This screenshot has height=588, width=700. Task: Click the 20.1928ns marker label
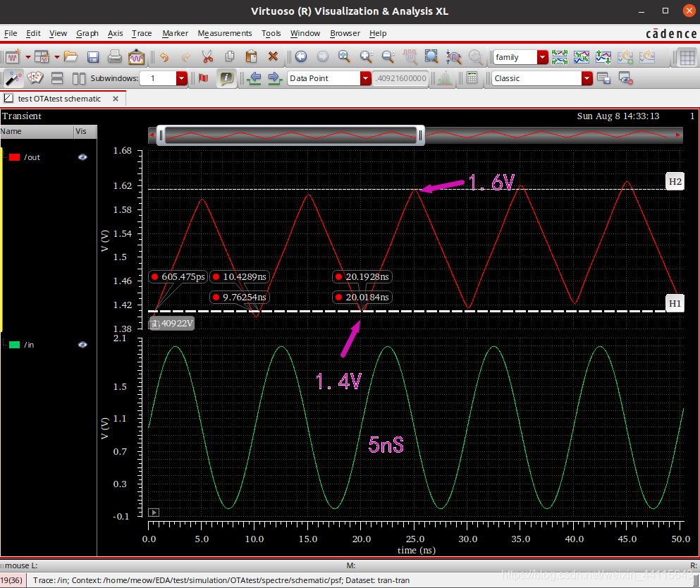[362, 277]
